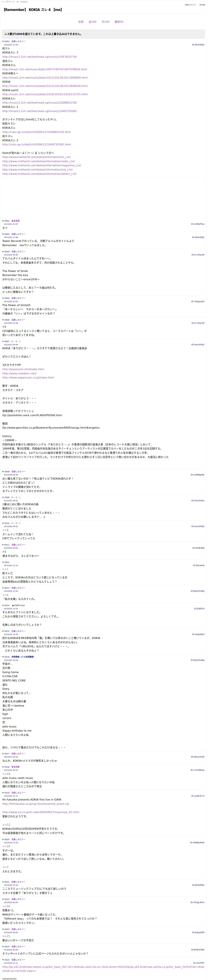Click ID:cpz8LD+9 on post 0019
This screenshot has height=980, width=210.
[x=198, y=796]
